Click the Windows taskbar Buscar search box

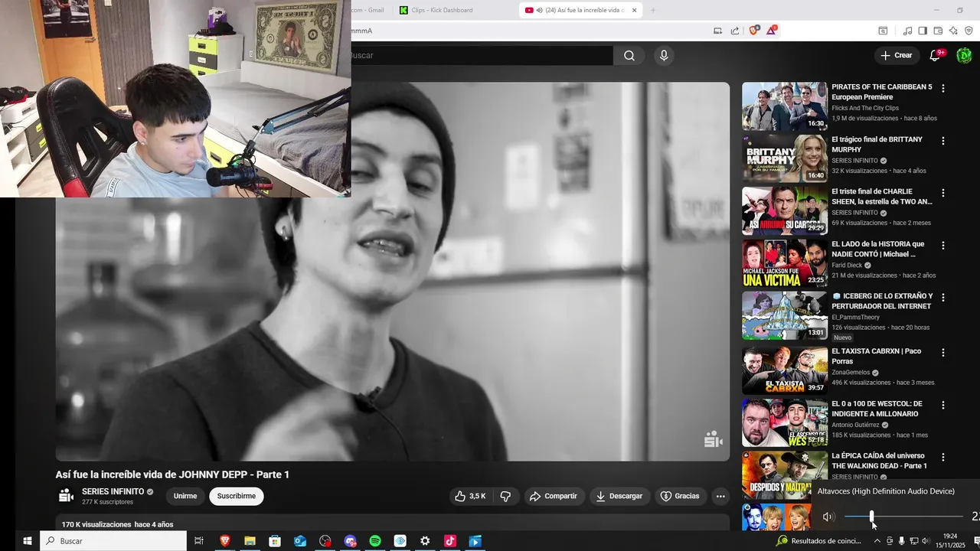(x=113, y=541)
